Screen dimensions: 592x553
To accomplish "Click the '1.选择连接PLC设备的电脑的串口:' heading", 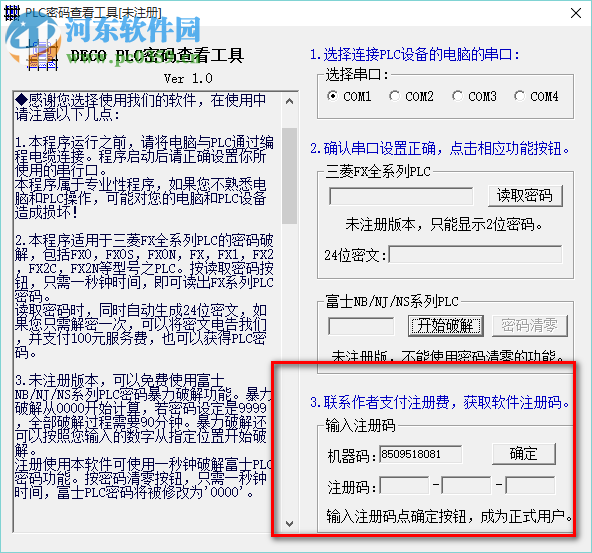I will (415, 55).
